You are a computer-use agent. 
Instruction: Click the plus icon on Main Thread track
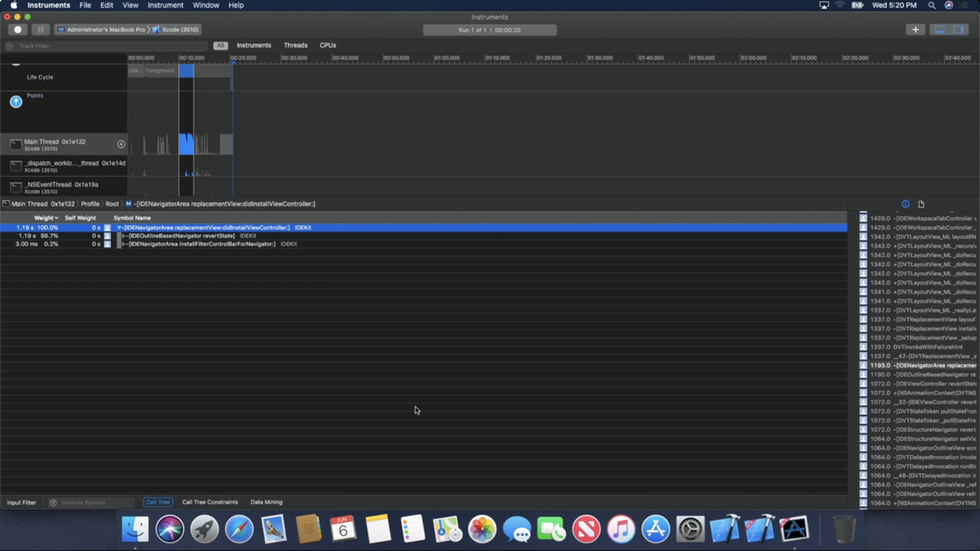click(121, 144)
